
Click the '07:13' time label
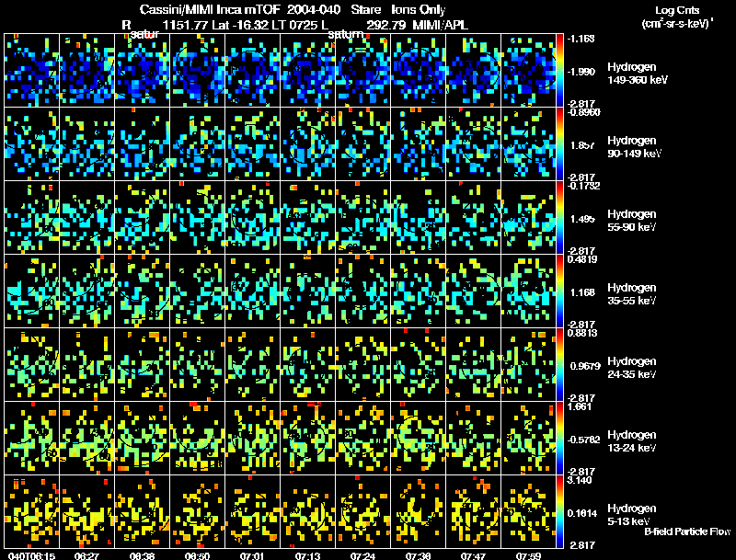(x=307, y=556)
